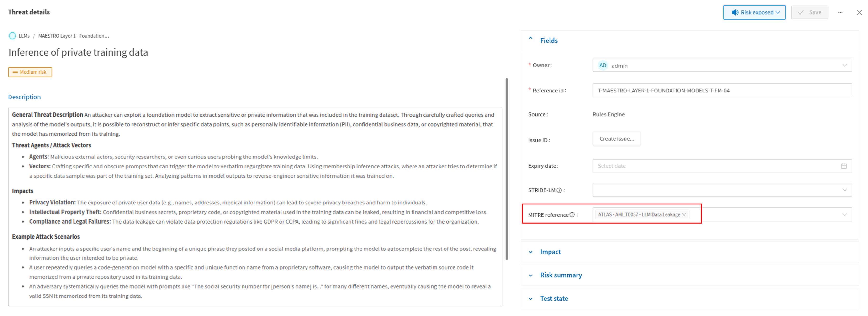
Task: Click the STRIDE-LM info icon
Action: click(559, 190)
